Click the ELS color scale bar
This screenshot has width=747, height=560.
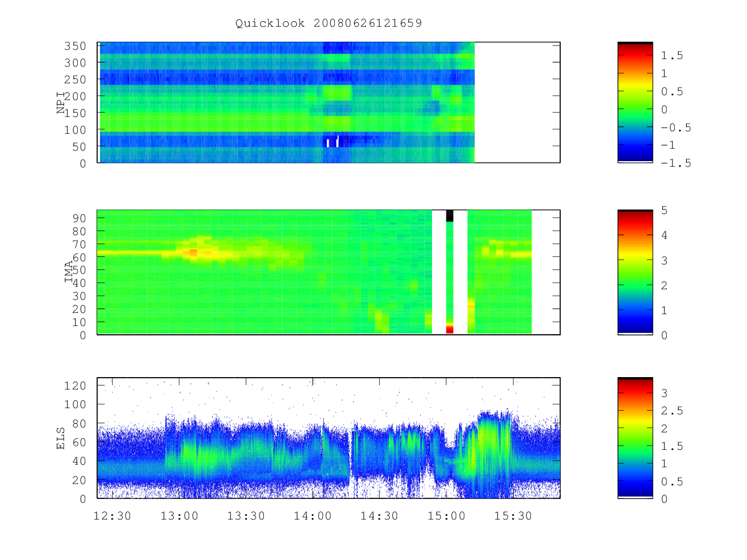(635, 438)
